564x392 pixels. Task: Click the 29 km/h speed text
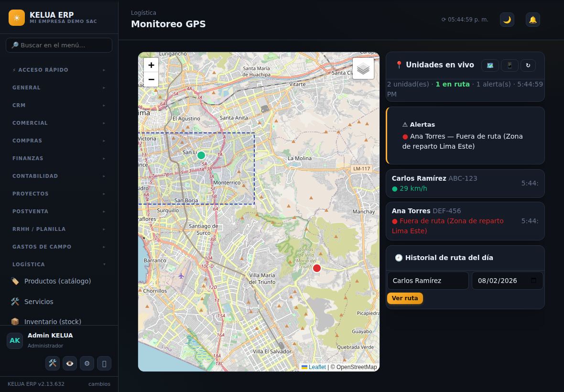(x=413, y=188)
